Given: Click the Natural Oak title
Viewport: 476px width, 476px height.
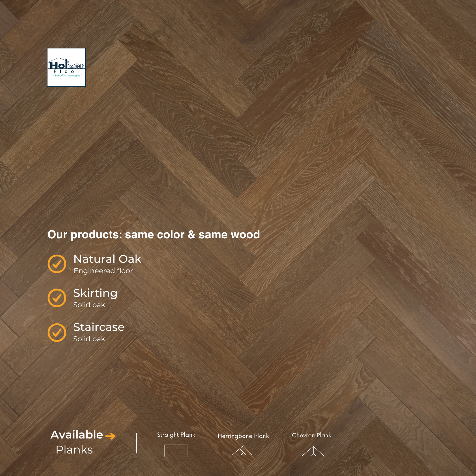Looking at the screenshot, I should coord(107,259).
